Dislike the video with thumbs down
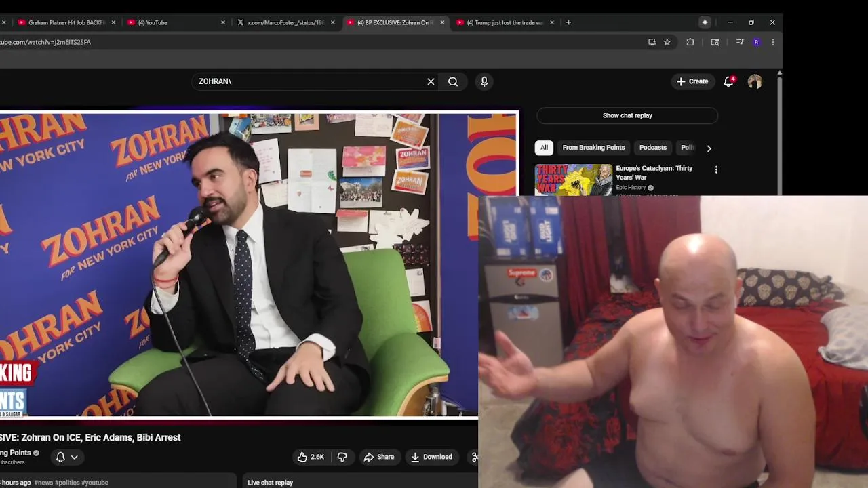This screenshot has height=488, width=868. [x=342, y=457]
